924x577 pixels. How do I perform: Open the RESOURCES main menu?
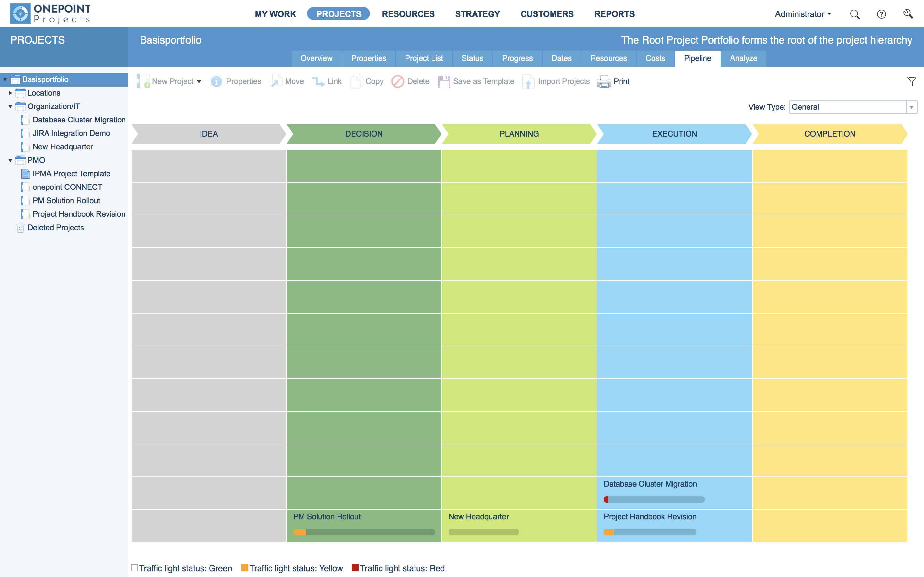408,14
